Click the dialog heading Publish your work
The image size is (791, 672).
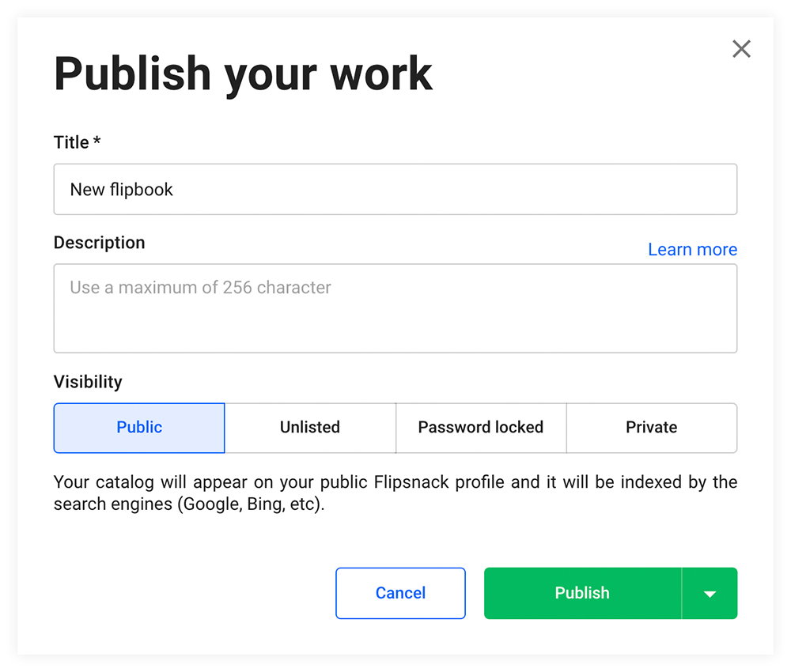click(243, 73)
